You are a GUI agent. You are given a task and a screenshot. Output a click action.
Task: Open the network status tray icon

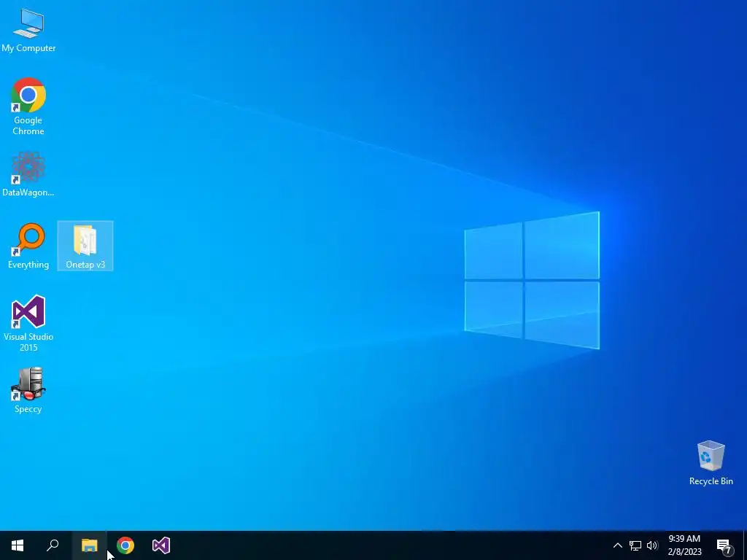coord(635,545)
